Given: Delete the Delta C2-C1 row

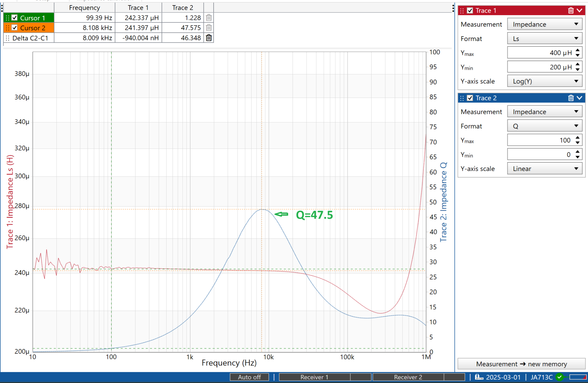Looking at the screenshot, I should (x=209, y=38).
